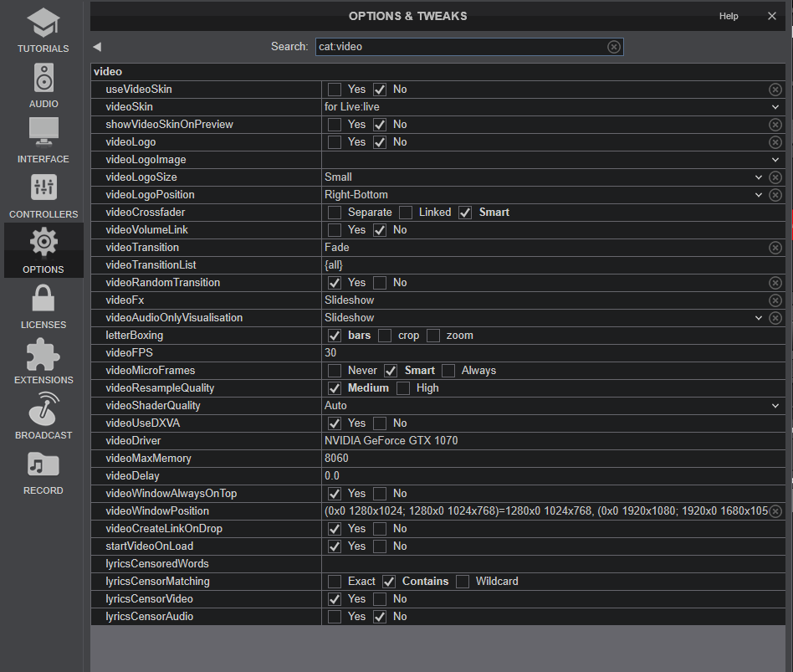Set videoCrossfader to Linked
Screen dimensions: 793x672
(406, 213)
